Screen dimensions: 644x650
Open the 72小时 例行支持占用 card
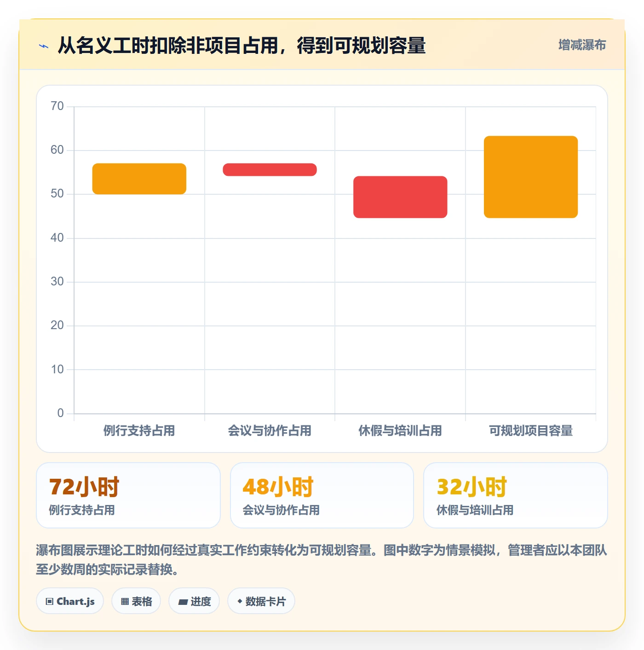(x=128, y=495)
